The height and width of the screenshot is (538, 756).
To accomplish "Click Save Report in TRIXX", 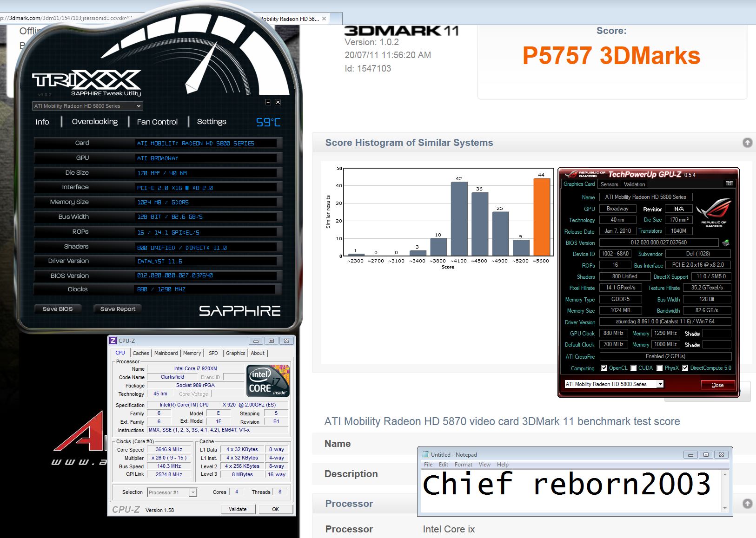I will [x=118, y=309].
